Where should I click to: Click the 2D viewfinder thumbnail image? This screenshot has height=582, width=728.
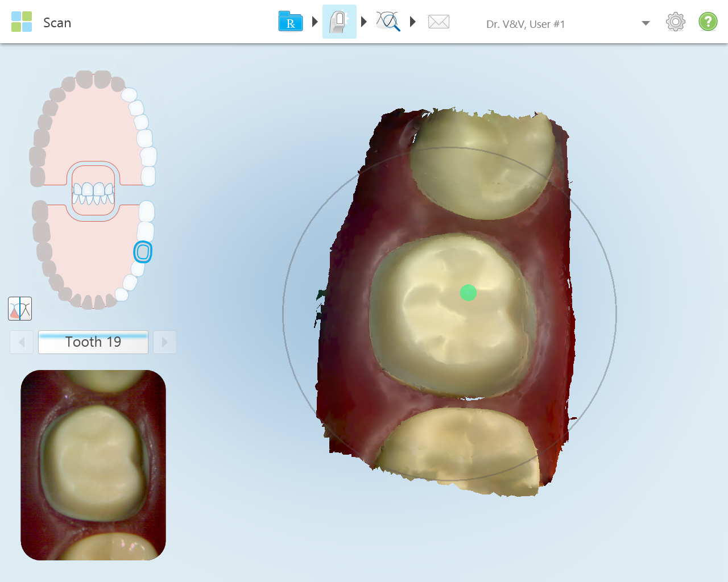[93, 465]
